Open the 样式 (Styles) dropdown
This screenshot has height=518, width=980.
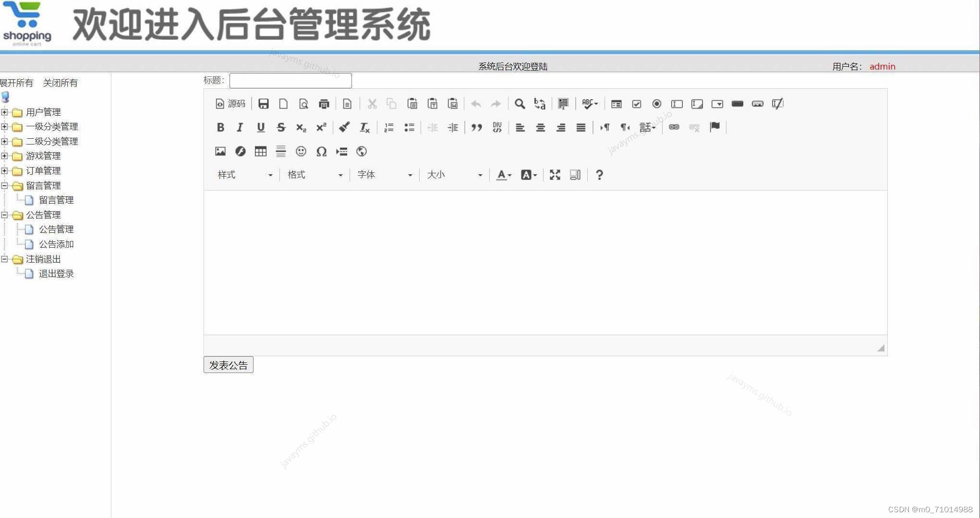[245, 175]
